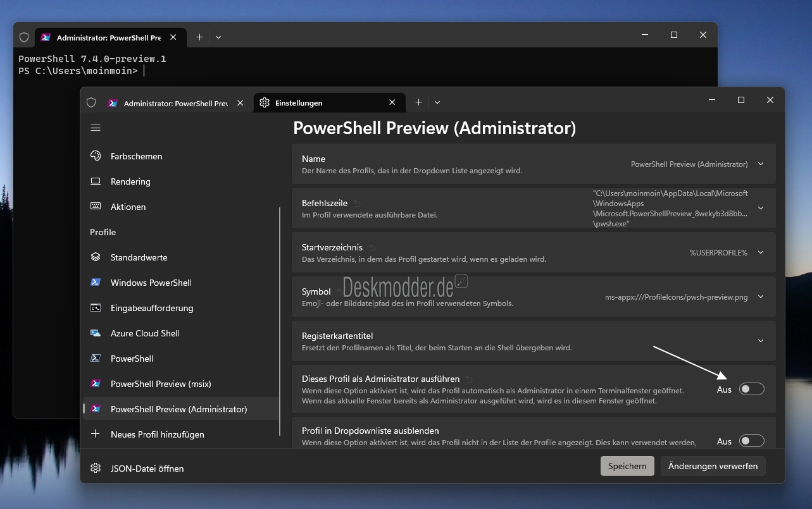Viewport: 812px width, 509px height.
Task: Expand the Registerkartentitel setting row
Action: point(761,341)
